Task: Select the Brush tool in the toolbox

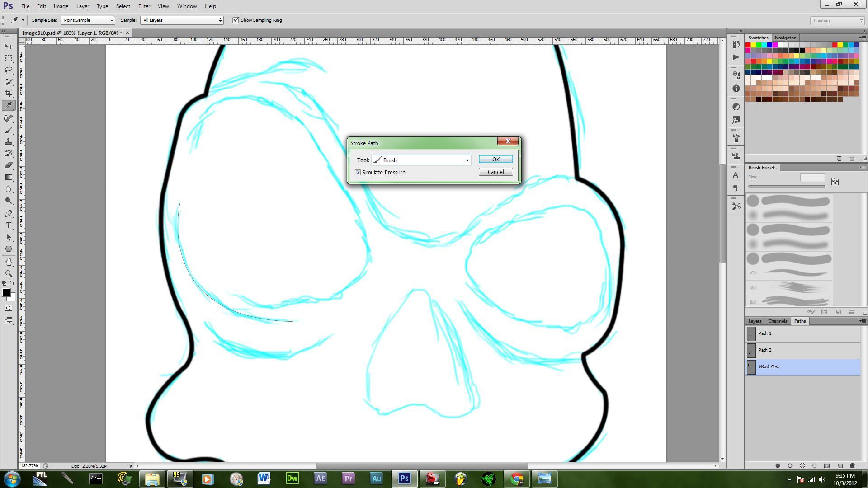Action: pos(9,130)
